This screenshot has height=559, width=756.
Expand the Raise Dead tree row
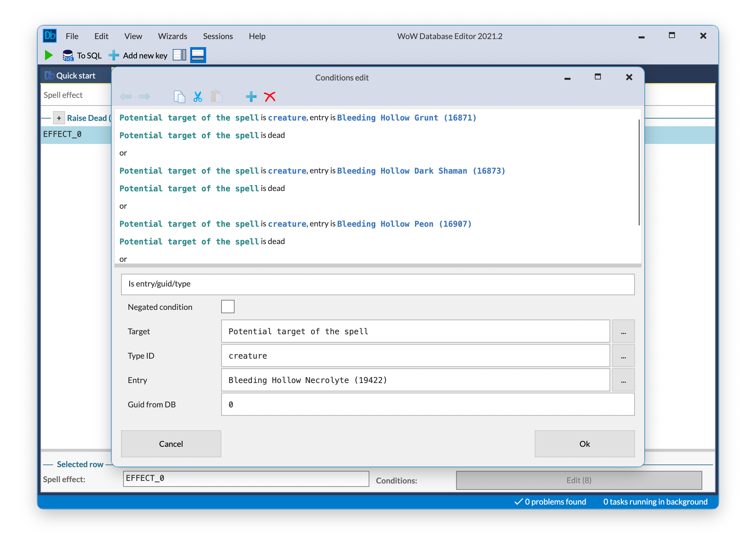[59, 118]
